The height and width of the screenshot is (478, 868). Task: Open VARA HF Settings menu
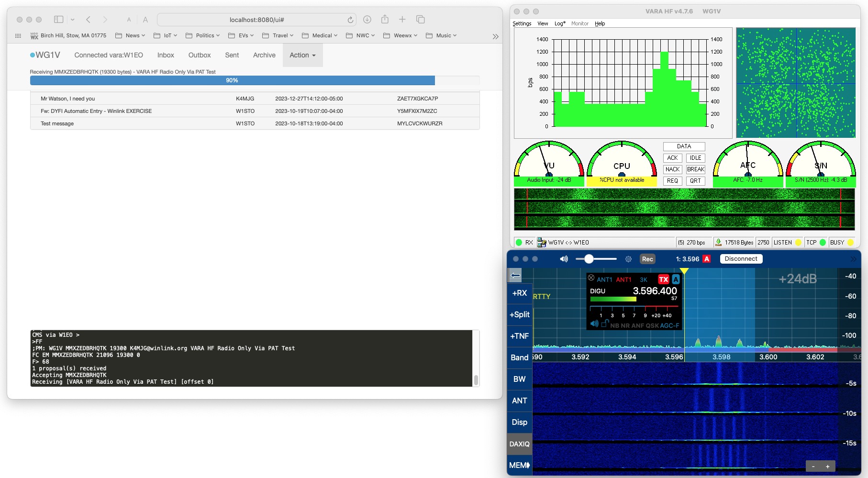click(522, 23)
